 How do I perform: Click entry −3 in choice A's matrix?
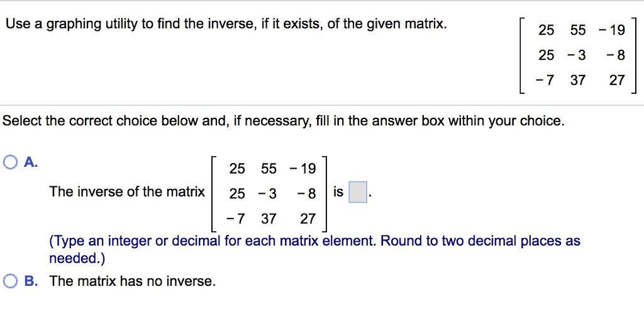(267, 193)
